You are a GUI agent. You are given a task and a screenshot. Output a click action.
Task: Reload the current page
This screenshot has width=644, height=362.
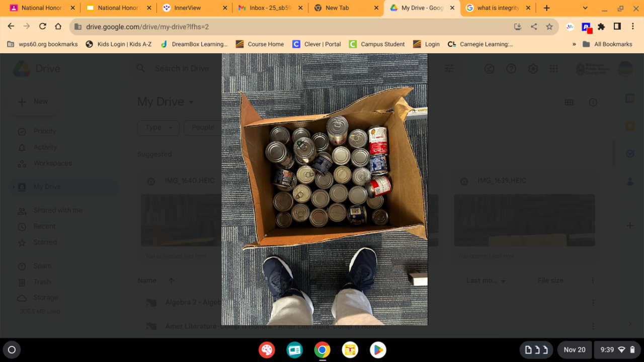coord(43,27)
